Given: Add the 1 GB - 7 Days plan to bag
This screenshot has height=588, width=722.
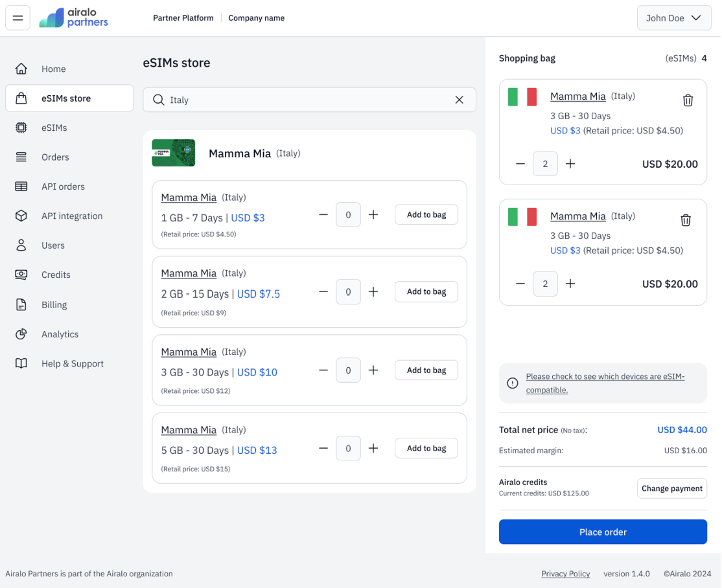Looking at the screenshot, I should (x=426, y=214).
